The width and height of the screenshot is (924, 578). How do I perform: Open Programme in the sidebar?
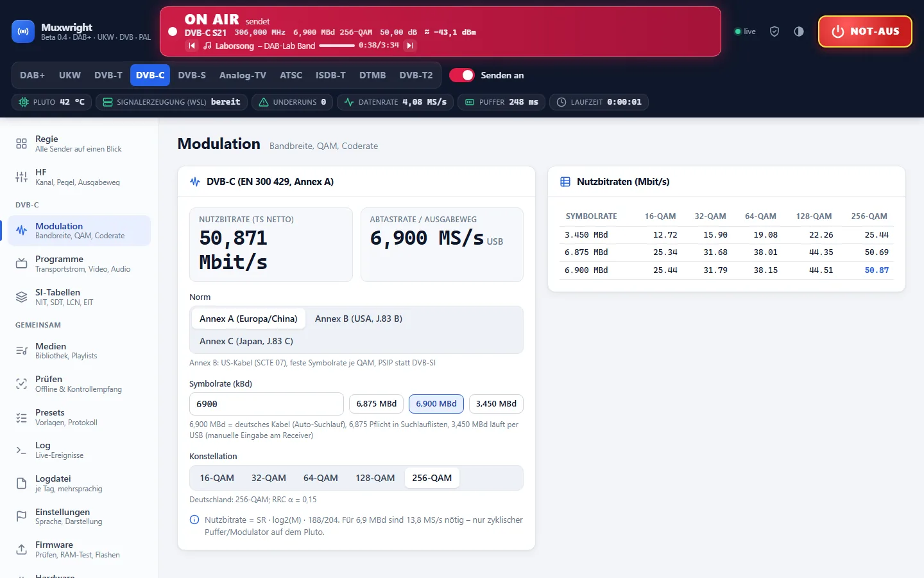[x=80, y=263]
